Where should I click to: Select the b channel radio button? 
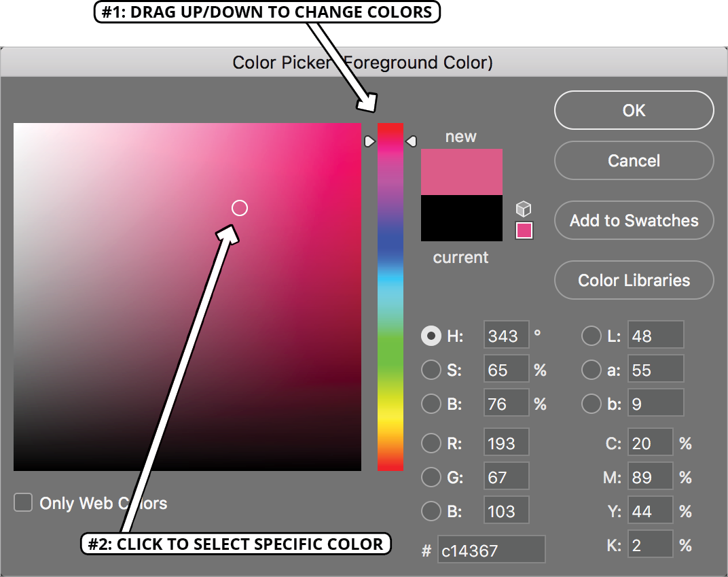(x=590, y=404)
